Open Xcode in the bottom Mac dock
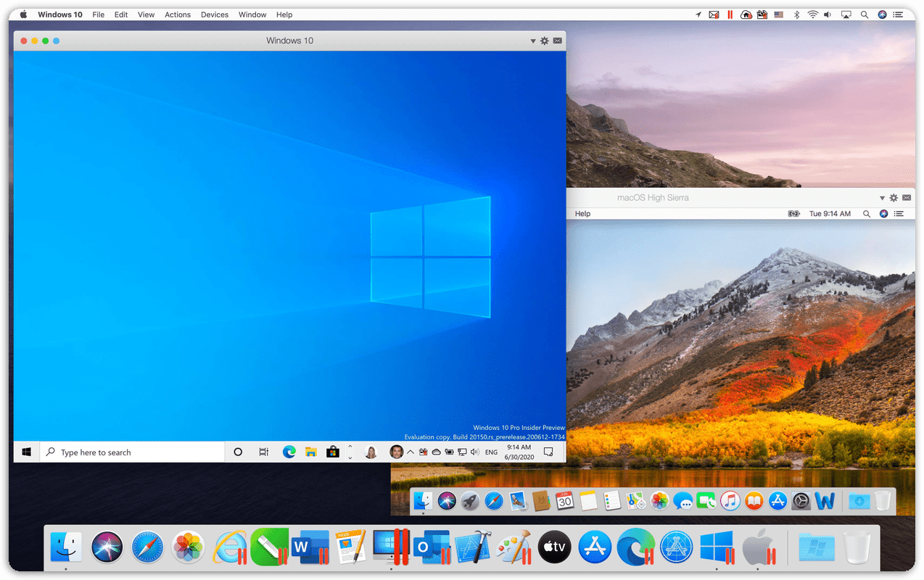The image size is (924, 580). click(473, 547)
